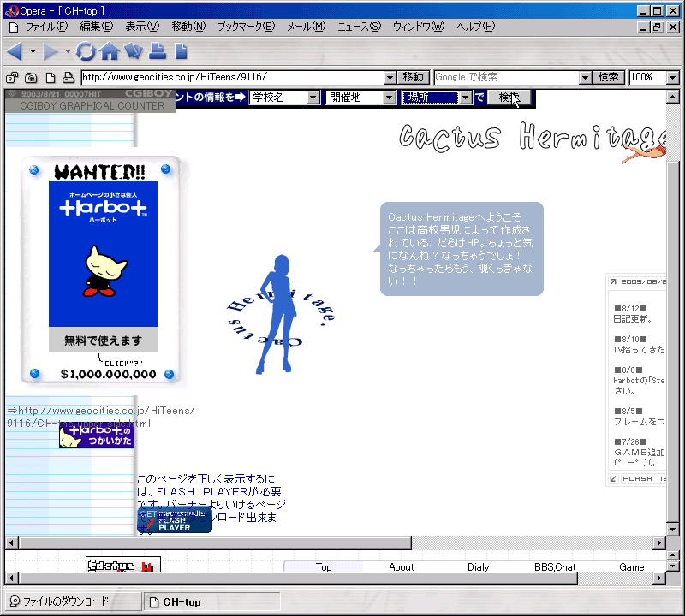Click the main frame scroll-down arrow
The width and height of the screenshot is (685, 616).
click(672, 530)
